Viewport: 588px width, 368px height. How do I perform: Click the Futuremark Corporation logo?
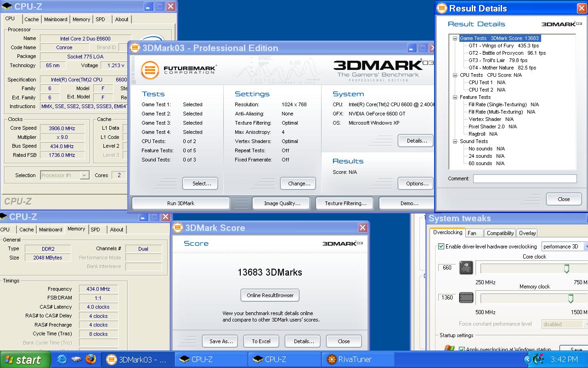click(179, 70)
